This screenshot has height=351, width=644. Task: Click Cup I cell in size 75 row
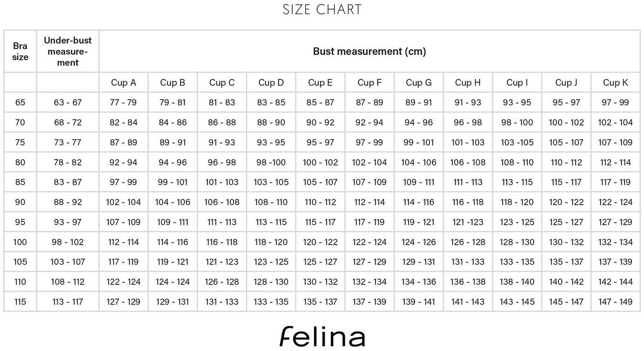tap(517, 143)
